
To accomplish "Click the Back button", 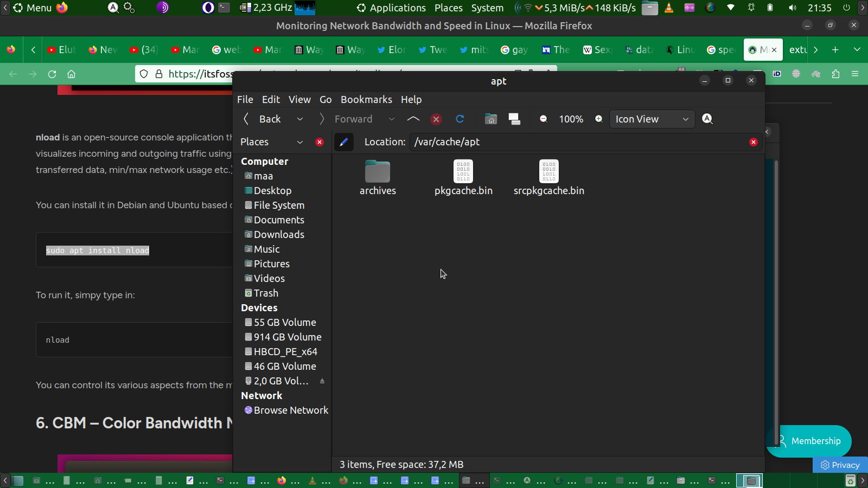I will 264,119.
